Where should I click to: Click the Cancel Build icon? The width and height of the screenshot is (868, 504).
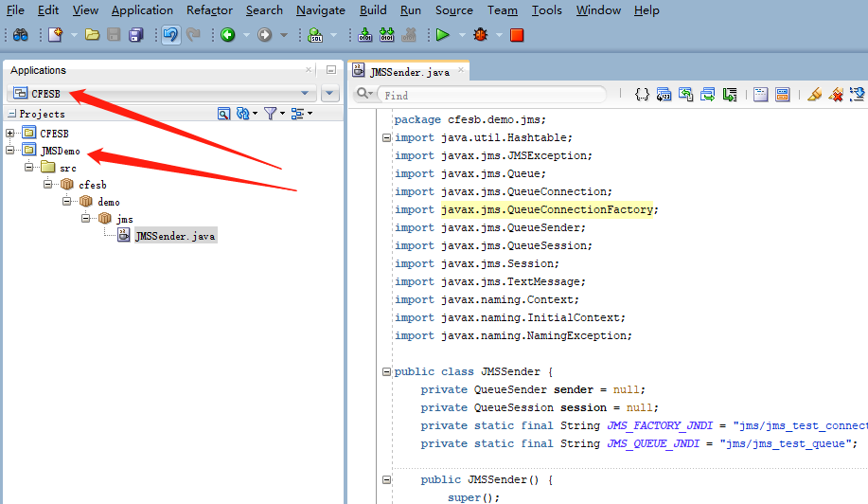409,35
